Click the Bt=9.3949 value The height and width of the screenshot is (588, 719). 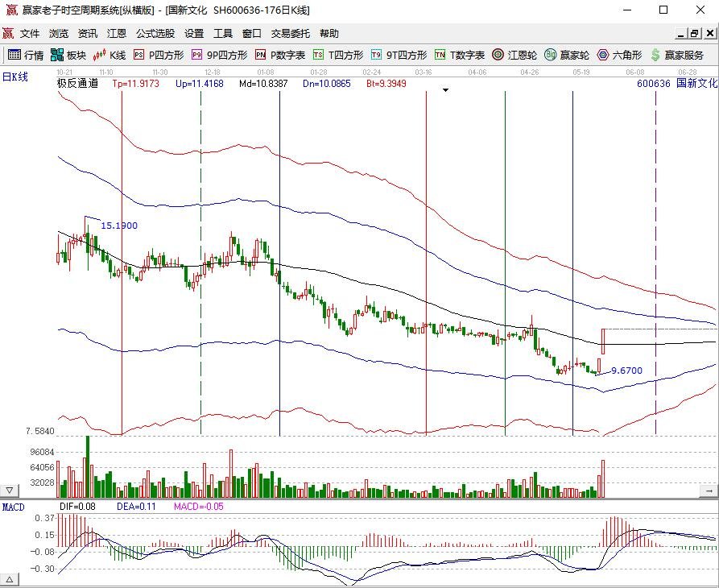(386, 84)
